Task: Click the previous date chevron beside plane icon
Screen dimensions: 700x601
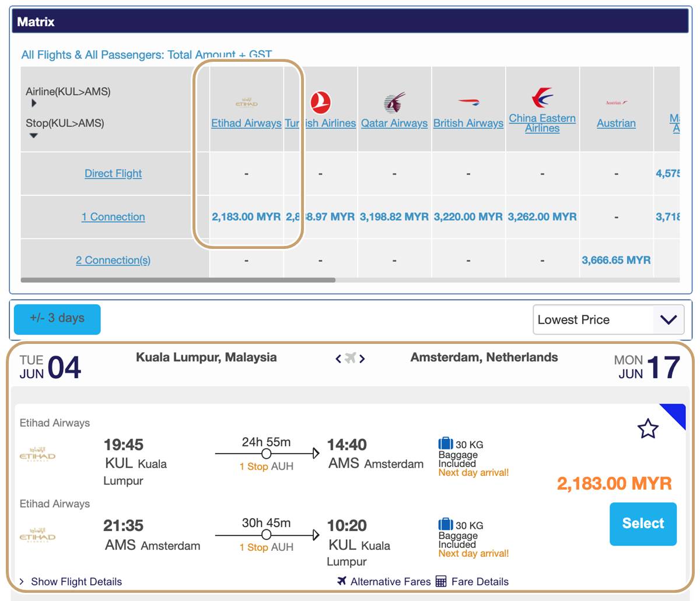Action: [x=338, y=359]
